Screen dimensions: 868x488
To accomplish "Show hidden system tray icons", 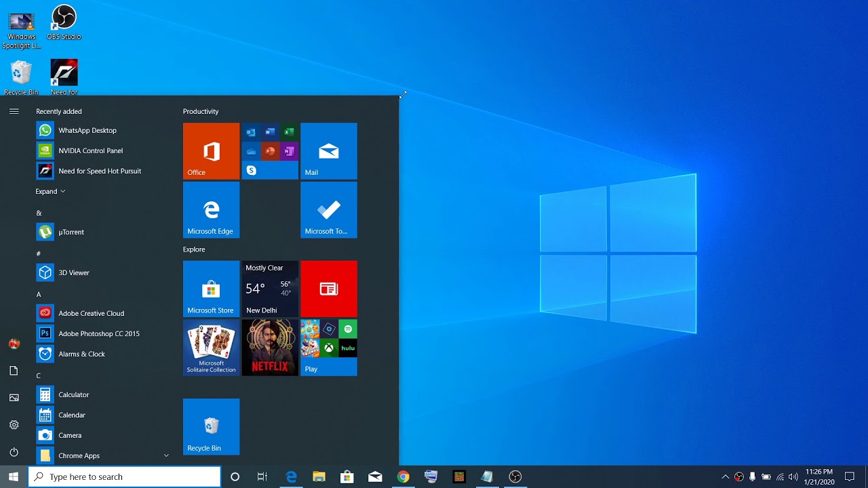I will (725, 476).
